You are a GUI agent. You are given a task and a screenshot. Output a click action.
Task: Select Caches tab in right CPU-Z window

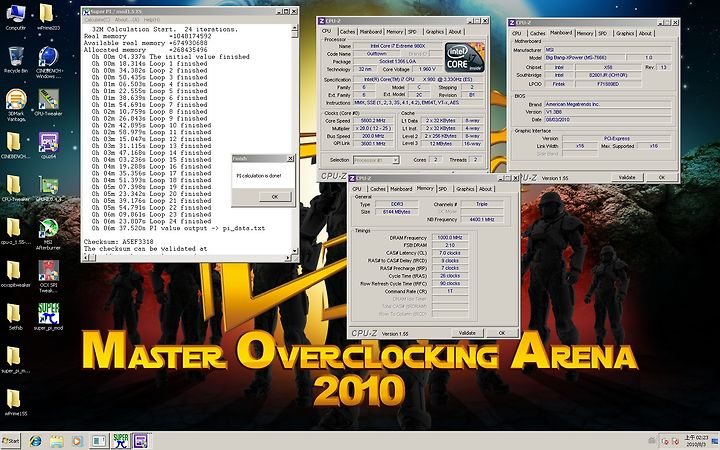537,34
